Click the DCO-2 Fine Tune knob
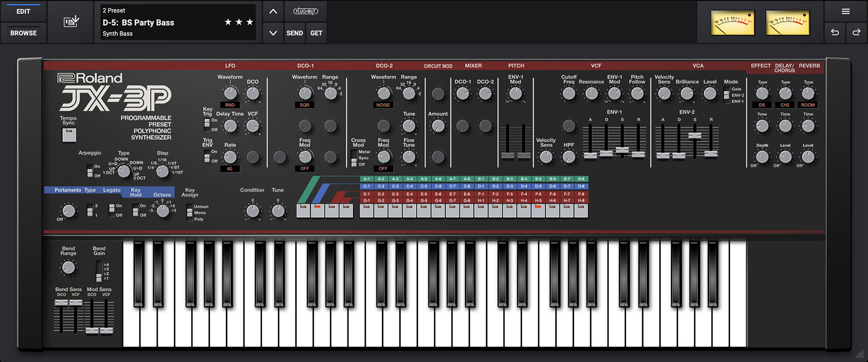 point(409,157)
